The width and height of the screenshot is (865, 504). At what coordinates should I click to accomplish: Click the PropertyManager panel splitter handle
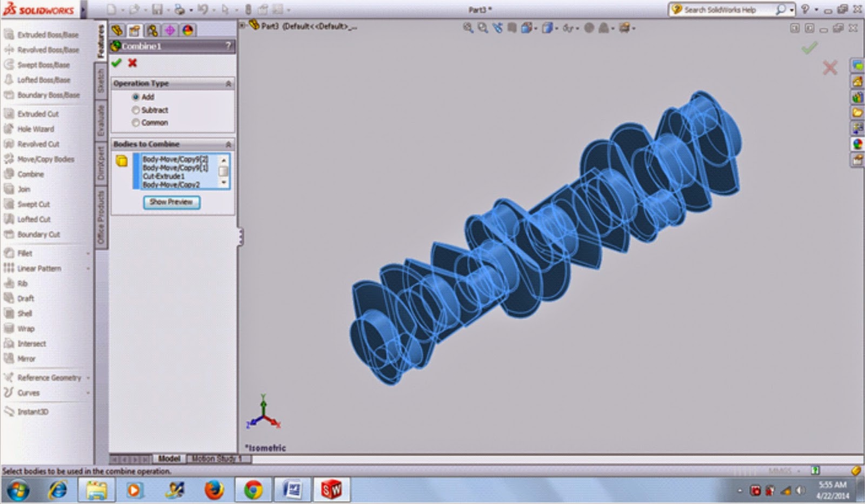[x=240, y=237]
